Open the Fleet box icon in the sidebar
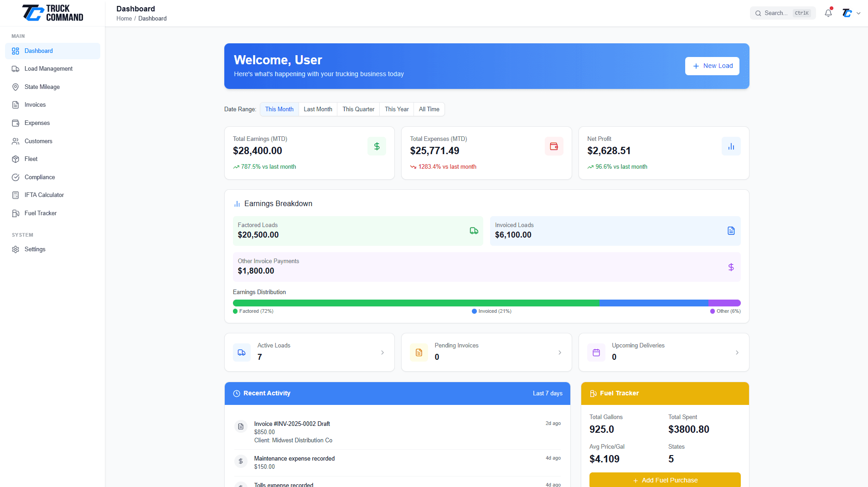Screen dimensions: 868x487 [15, 159]
